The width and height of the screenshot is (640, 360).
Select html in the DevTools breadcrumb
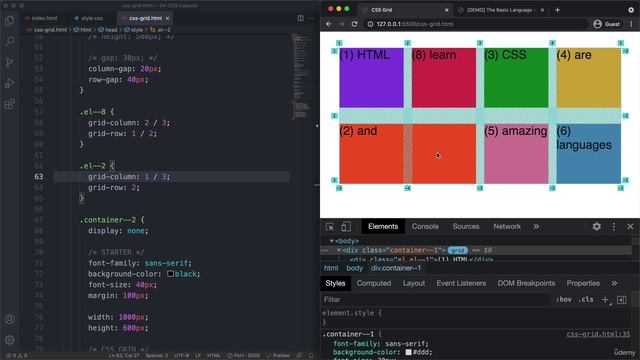point(331,268)
